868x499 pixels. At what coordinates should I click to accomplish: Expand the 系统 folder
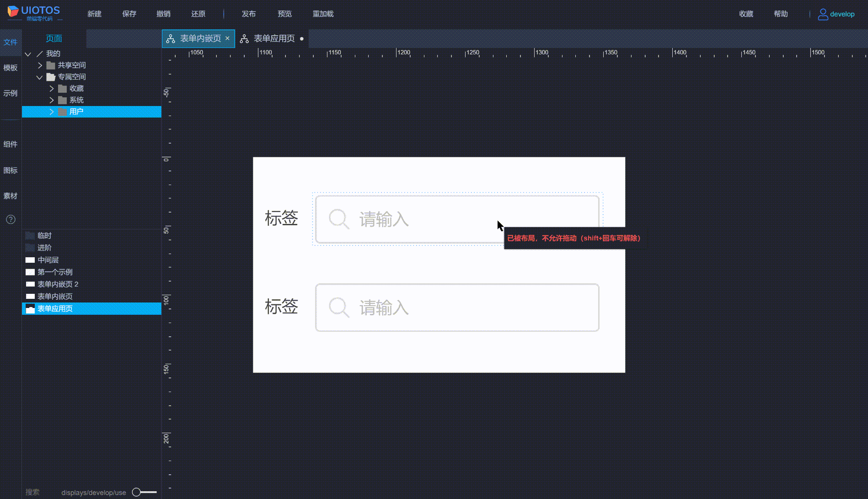pyautogui.click(x=51, y=100)
